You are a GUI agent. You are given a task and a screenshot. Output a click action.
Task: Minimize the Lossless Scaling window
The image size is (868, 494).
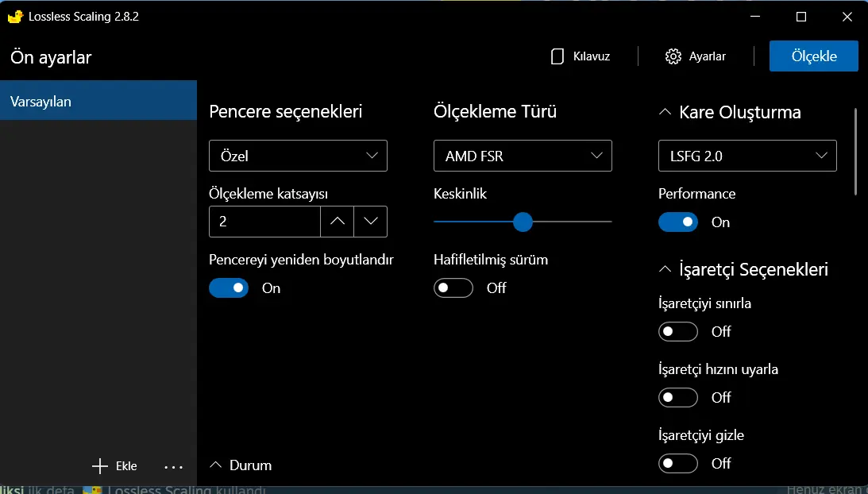point(754,17)
